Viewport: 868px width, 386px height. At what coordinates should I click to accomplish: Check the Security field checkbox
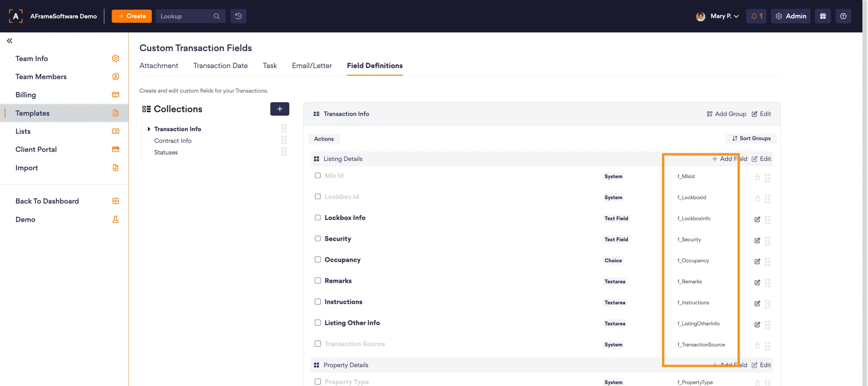(x=317, y=239)
